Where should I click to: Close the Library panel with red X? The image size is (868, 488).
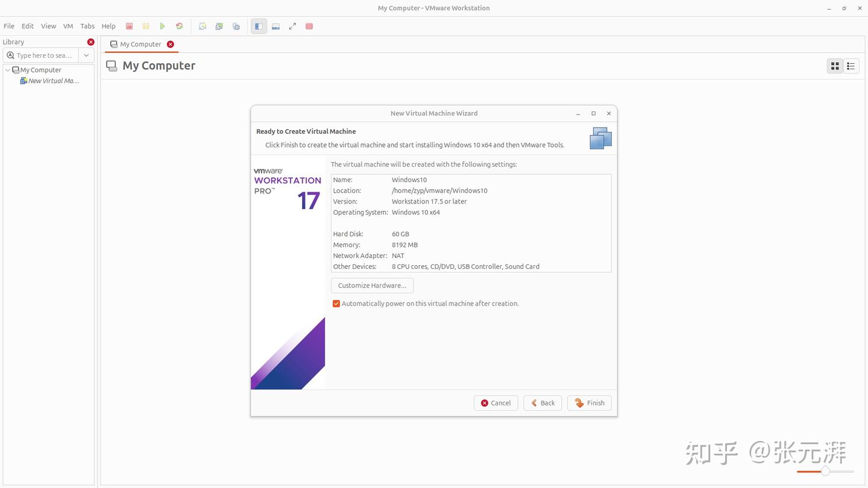point(91,42)
